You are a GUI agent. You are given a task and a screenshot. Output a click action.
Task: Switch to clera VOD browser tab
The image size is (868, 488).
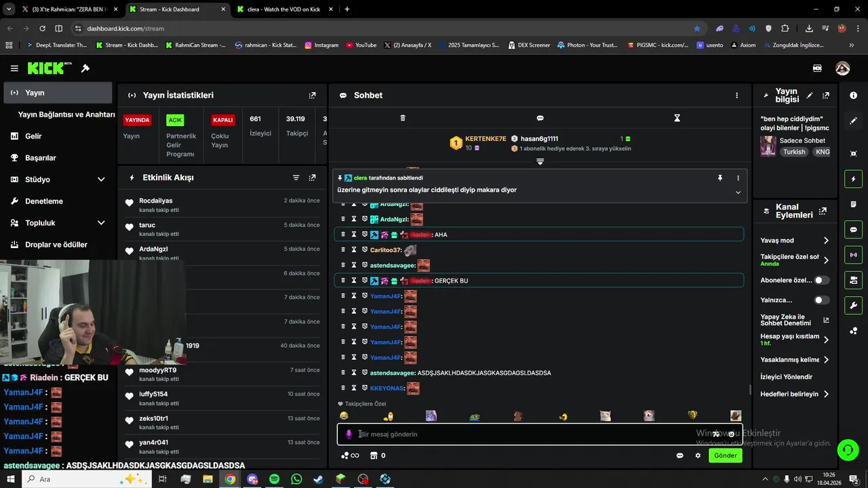pyautogui.click(x=283, y=9)
